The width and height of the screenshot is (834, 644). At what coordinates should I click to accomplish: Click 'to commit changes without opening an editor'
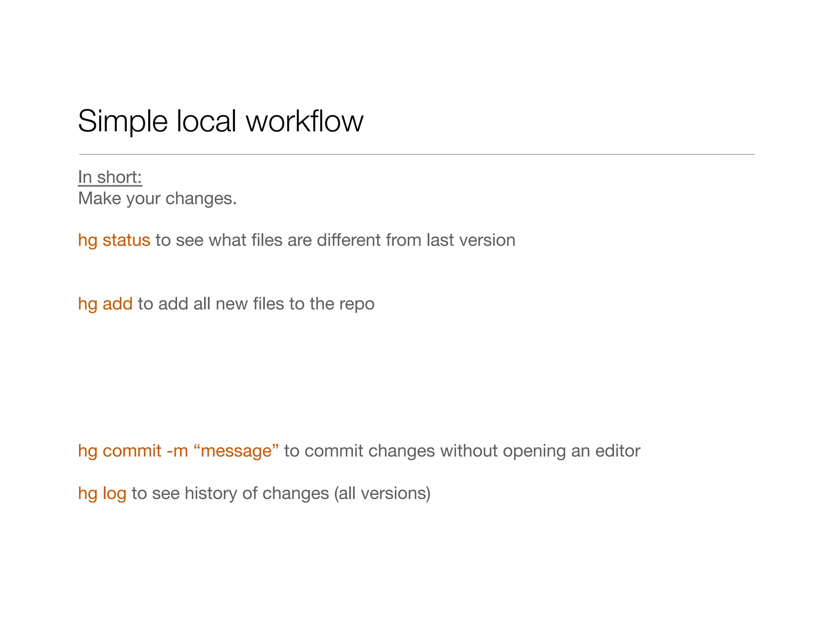(462, 451)
